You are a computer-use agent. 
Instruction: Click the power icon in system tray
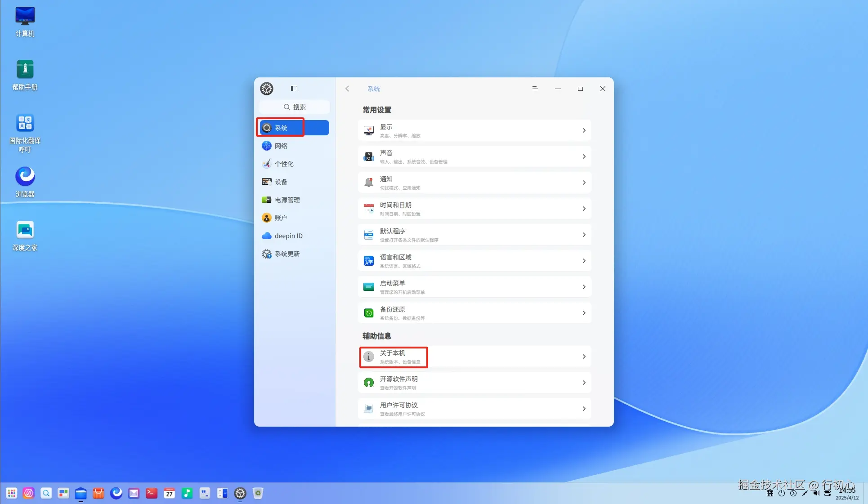[x=782, y=493]
